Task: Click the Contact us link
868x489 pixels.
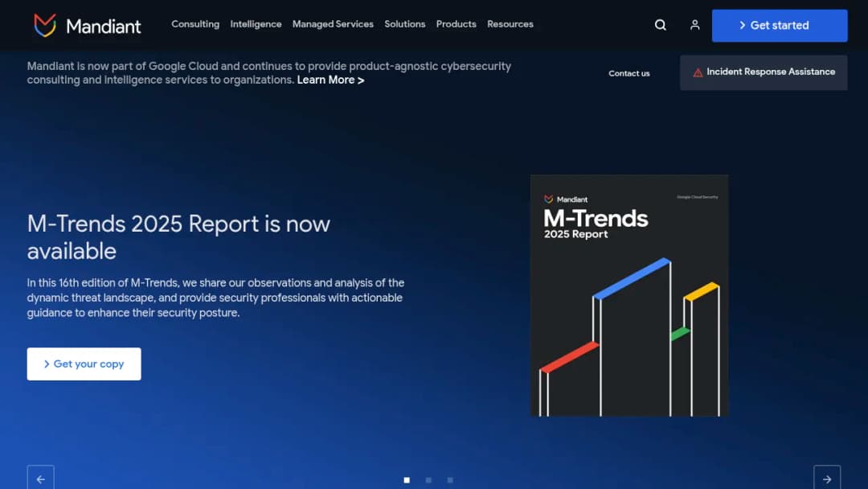Action: (628, 73)
